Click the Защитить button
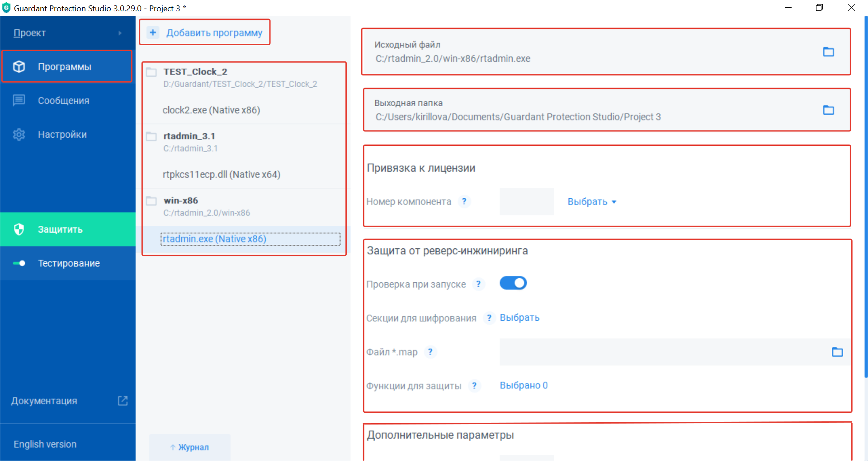This screenshot has width=868, height=462. (60, 229)
